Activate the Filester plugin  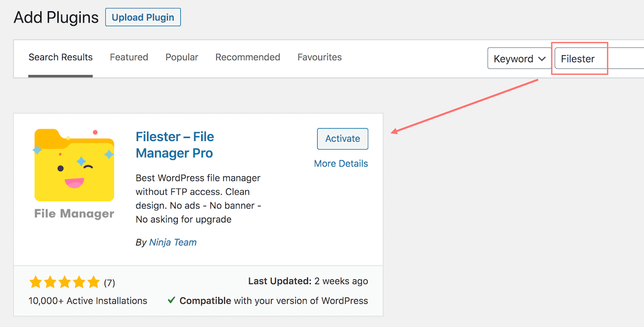pos(342,138)
